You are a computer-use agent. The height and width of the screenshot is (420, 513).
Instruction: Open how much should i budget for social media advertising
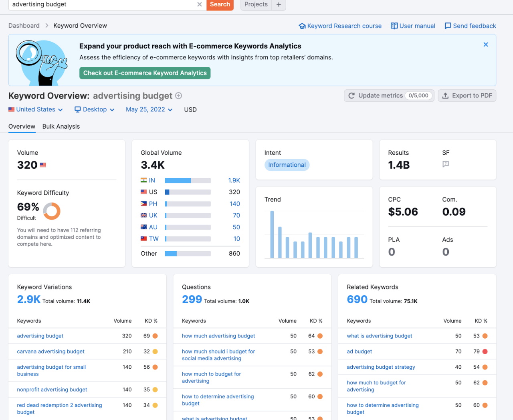pyautogui.click(x=218, y=355)
